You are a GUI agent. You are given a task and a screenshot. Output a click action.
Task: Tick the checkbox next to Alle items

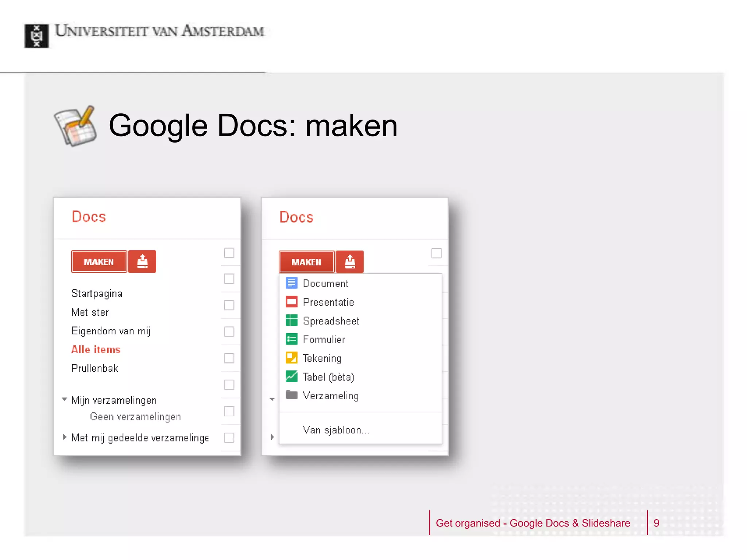[x=229, y=358]
